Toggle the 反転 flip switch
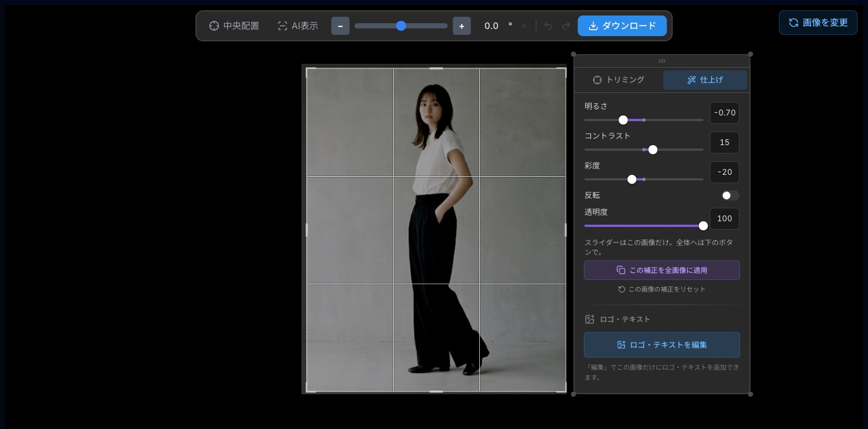The height and width of the screenshot is (429, 868). [x=730, y=195]
